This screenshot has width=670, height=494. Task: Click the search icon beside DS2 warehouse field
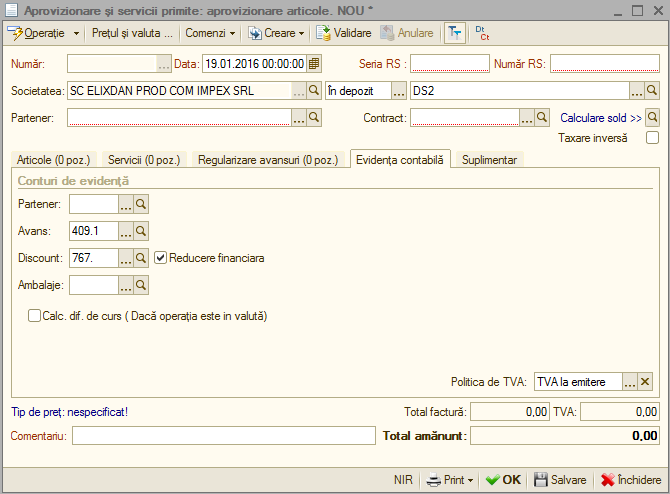pyautogui.click(x=652, y=91)
